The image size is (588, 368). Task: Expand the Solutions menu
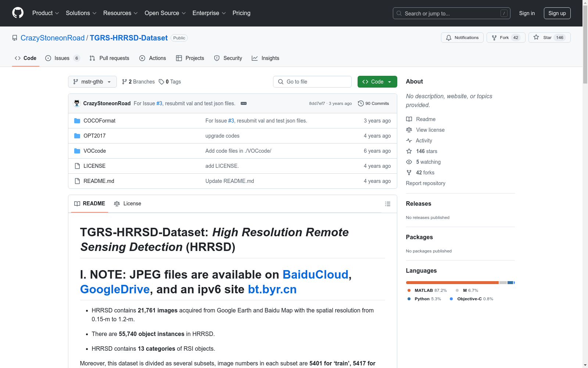[x=81, y=13]
